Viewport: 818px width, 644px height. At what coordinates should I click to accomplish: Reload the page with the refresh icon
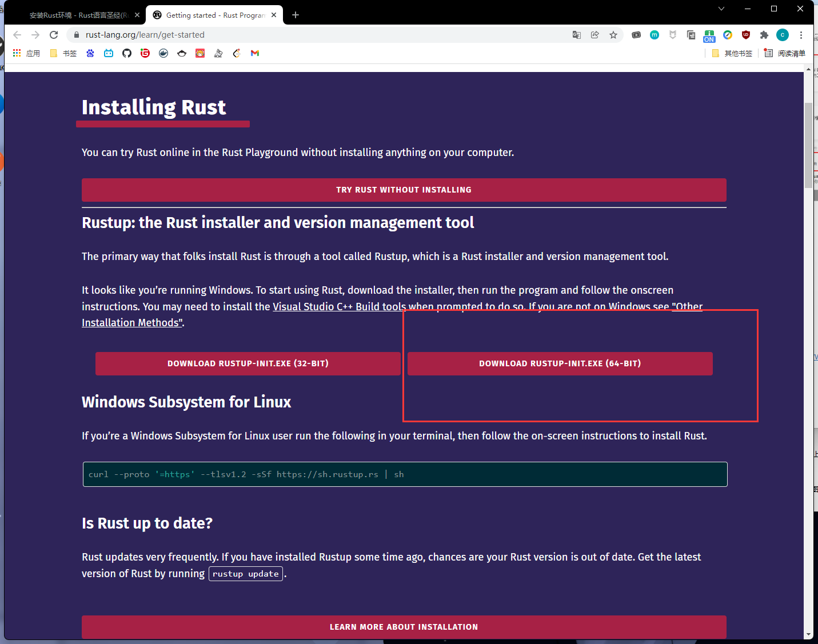click(x=54, y=35)
